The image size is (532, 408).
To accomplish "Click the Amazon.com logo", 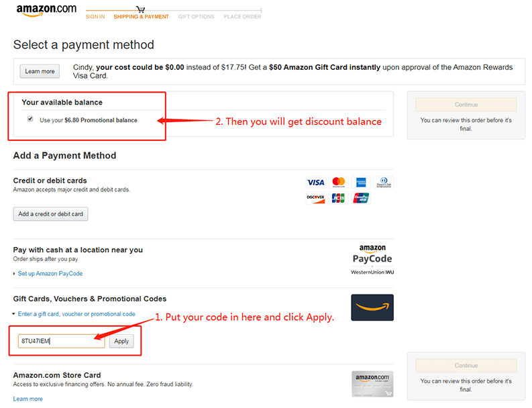I will click(46, 11).
